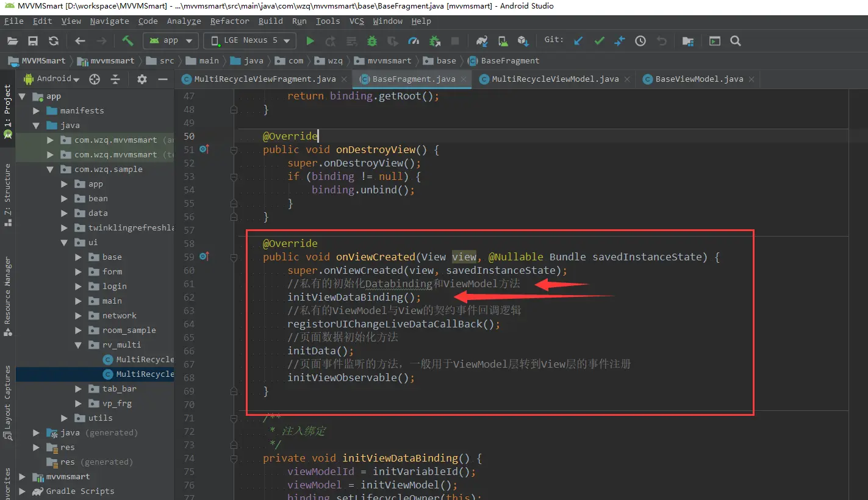Expand the tab_bar package
The height and width of the screenshot is (500, 868).
coord(79,388)
